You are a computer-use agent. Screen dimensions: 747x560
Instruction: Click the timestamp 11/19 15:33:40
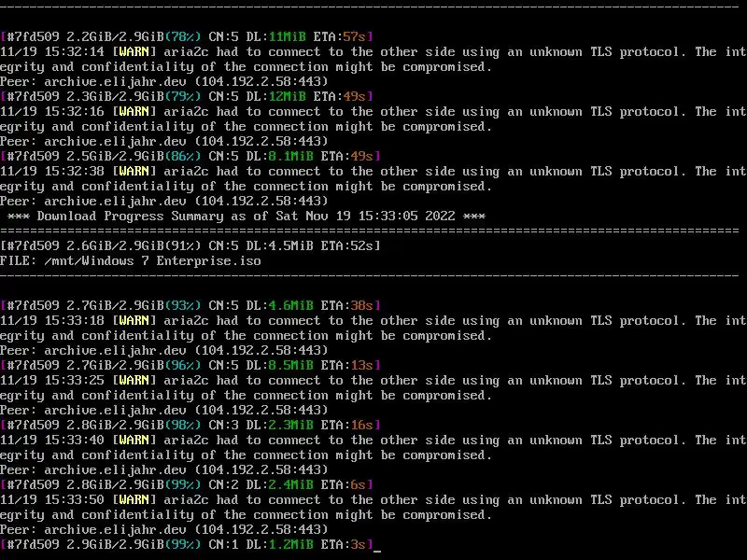pyautogui.click(x=52, y=440)
